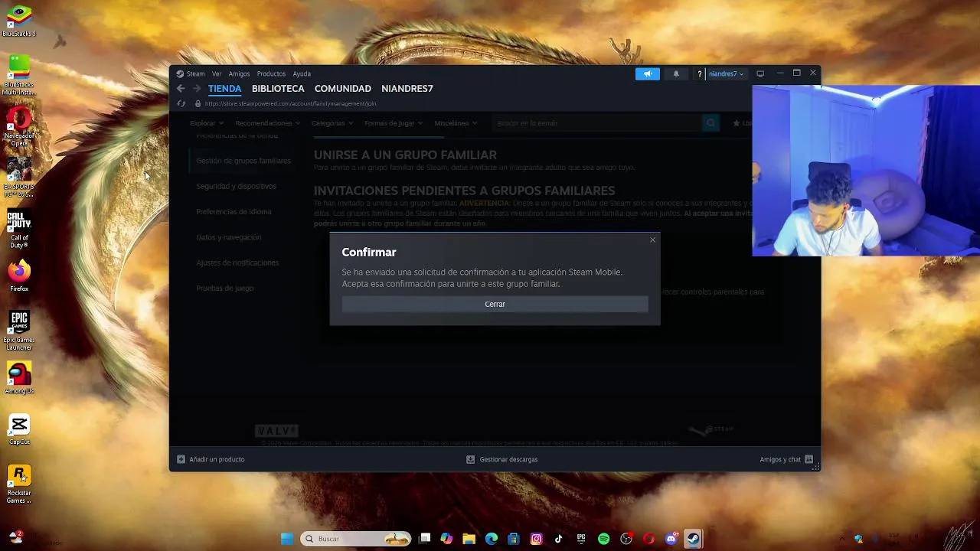The height and width of the screenshot is (551, 980).
Task: Switch to the BIBLIOTECA tab
Action: [x=278, y=89]
